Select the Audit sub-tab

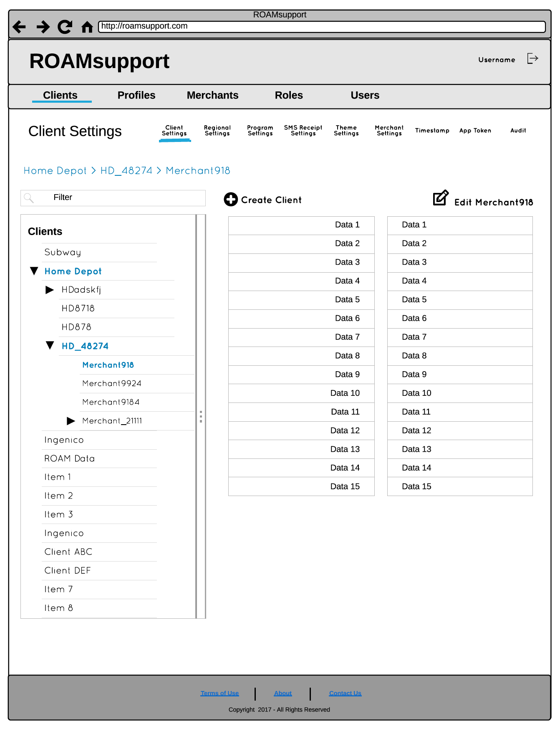[x=518, y=131]
